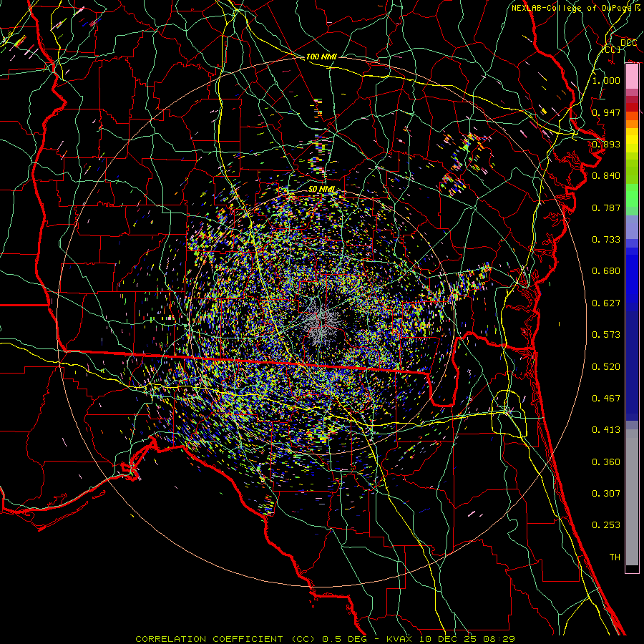Click the 100 NMI range ring label
Screen dimensions: 644x644
tap(321, 57)
